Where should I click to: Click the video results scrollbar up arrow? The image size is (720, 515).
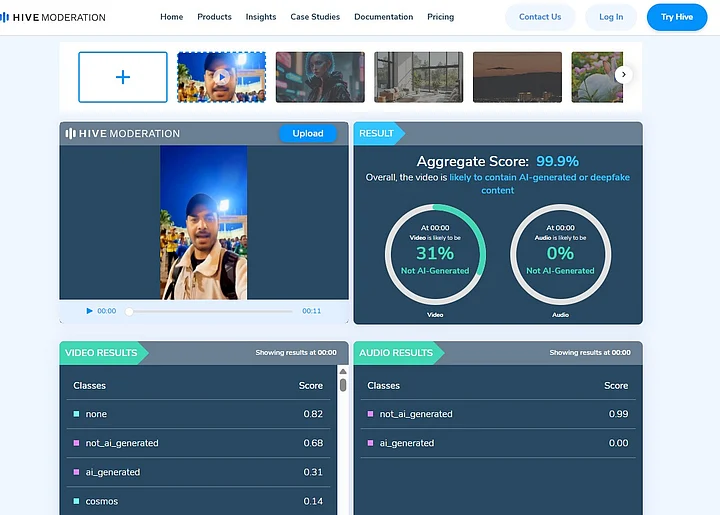pyautogui.click(x=343, y=373)
